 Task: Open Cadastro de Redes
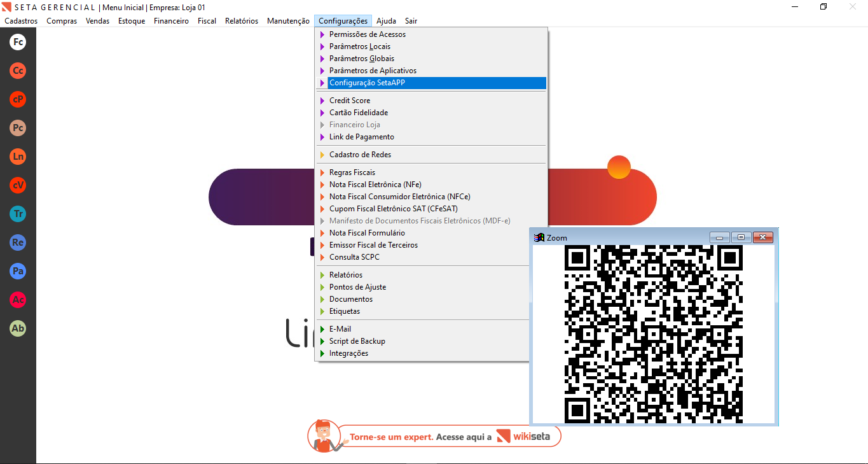click(x=431, y=155)
